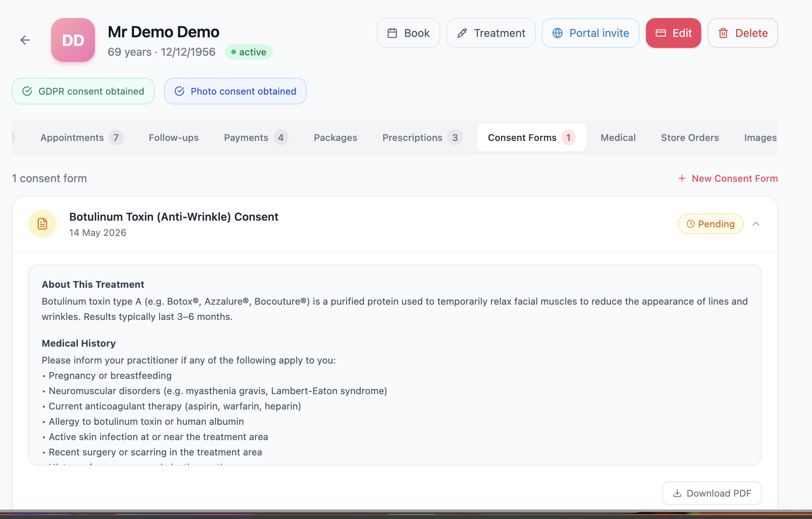
Task: Open the Book appointment button
Action: pos(408,33)
